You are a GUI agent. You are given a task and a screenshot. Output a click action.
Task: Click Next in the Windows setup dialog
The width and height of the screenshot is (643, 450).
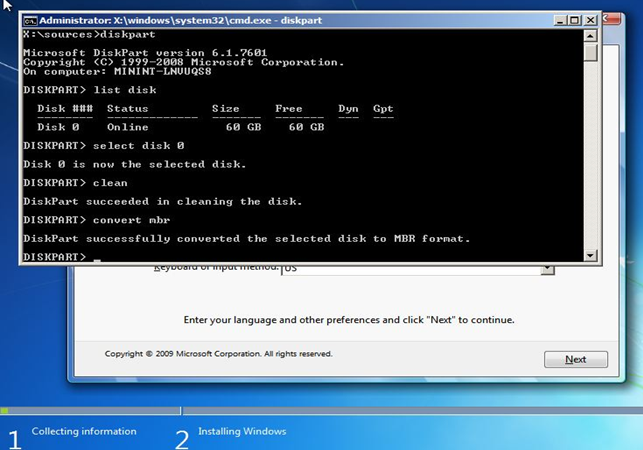[x=575, y=359]
